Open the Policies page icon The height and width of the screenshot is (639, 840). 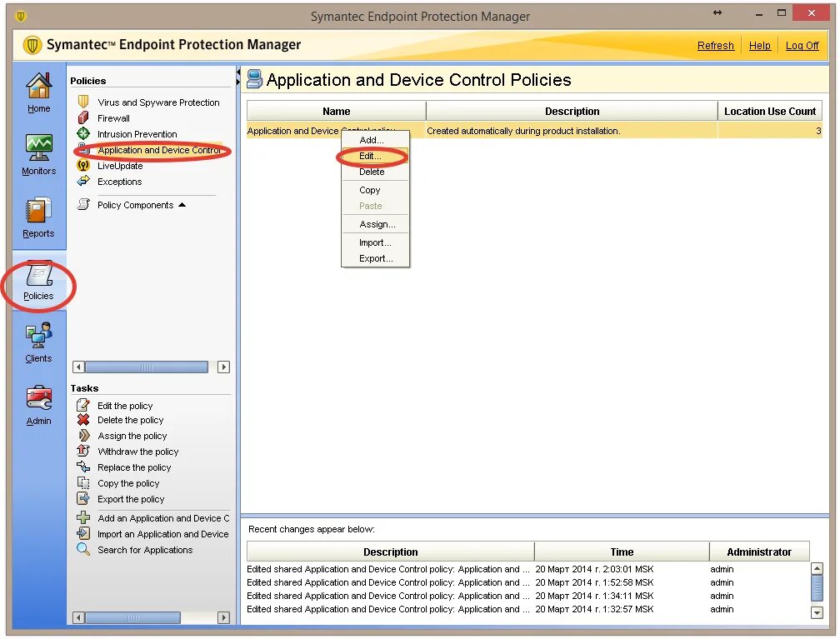38,273
